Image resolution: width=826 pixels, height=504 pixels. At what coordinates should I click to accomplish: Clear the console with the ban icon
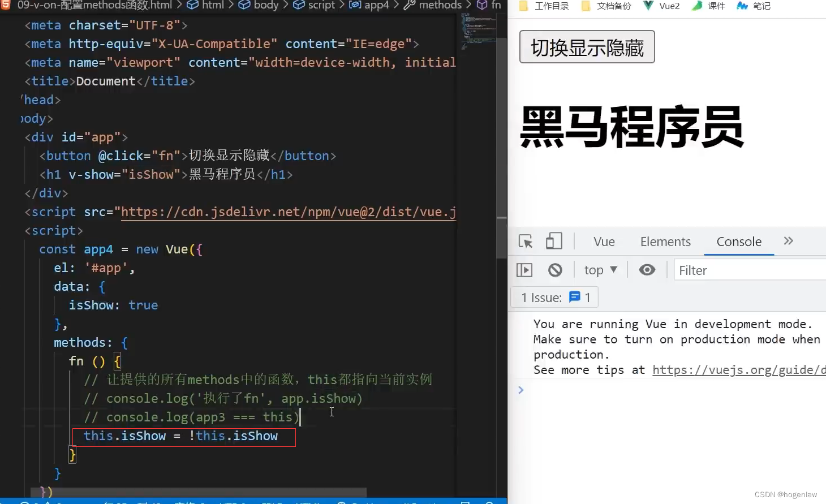(x=555, y=270)
